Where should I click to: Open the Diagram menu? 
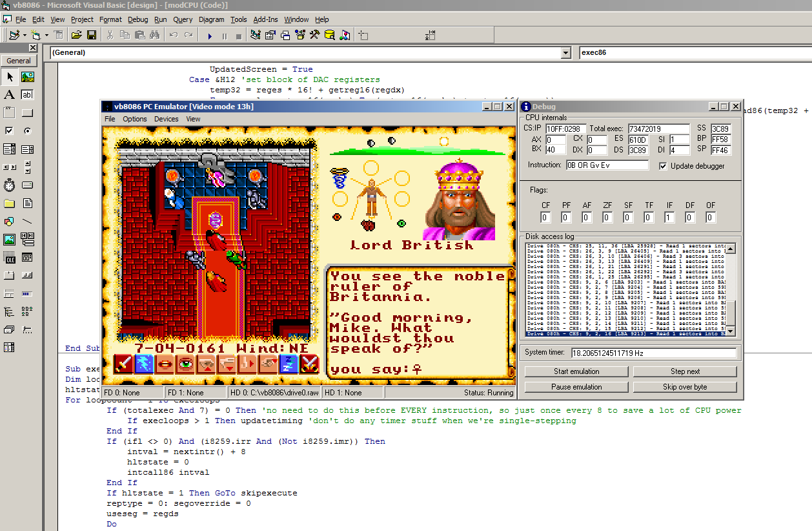tap(211, 19)
